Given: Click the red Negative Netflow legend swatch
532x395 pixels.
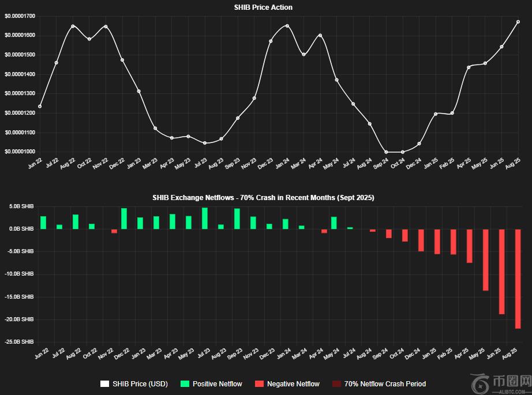Looking at the screenshot, I should [x=259, y=383].
